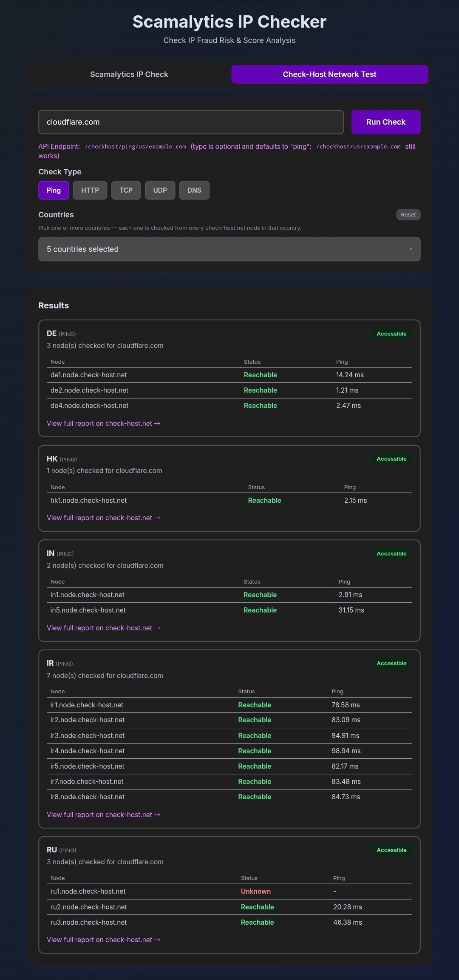Click the 2.47 ms ping value

(x=348, y=406)
